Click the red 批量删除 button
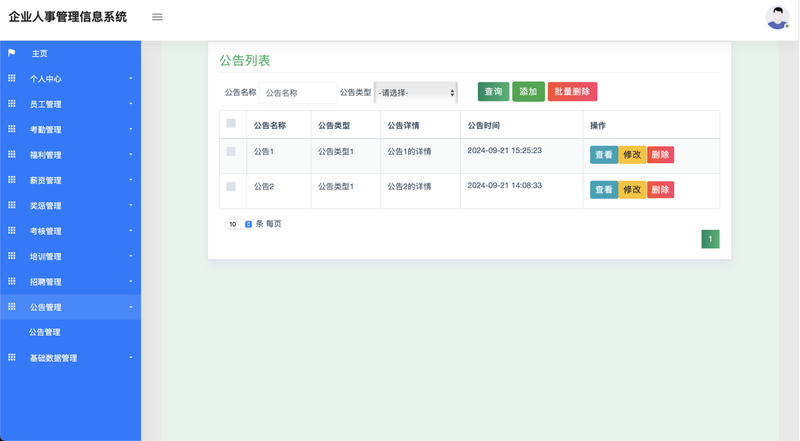 point(572,92)
